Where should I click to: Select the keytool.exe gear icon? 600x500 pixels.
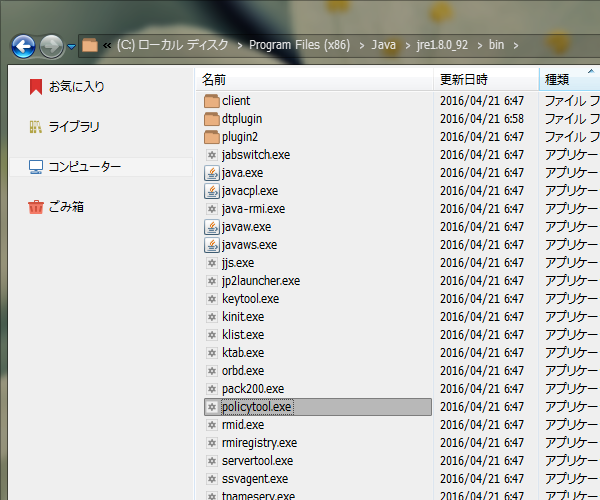coord(212,299)
